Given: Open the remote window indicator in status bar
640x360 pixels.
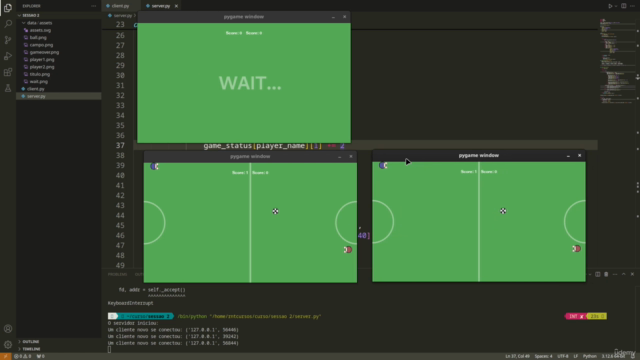Looking at the screenshot, I should pos(5,356).
